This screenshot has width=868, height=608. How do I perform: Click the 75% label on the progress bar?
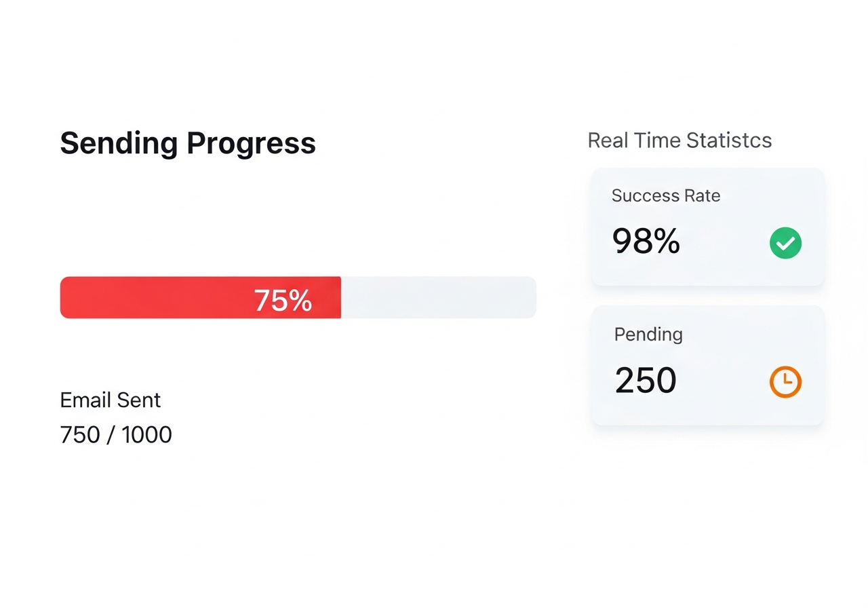coord(283,299)
